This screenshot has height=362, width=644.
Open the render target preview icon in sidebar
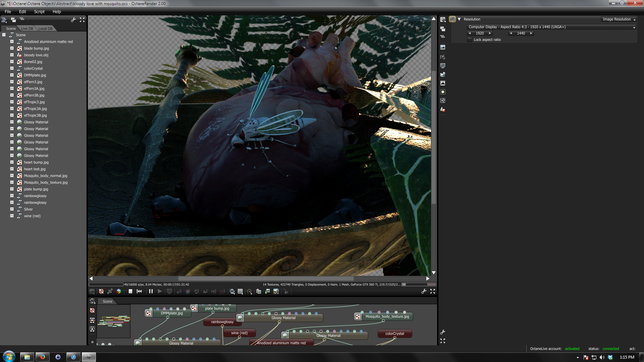coord(443,47)
